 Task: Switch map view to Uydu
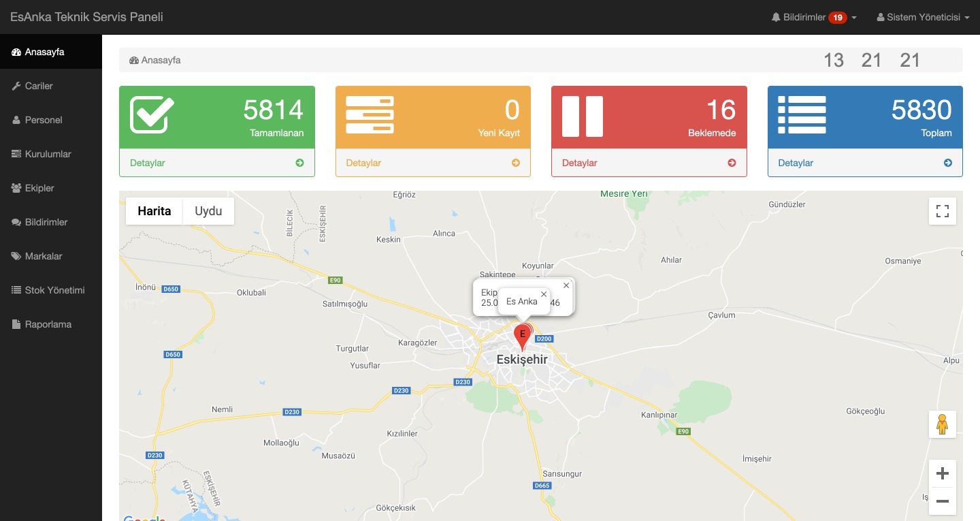[x=208, y=211]
